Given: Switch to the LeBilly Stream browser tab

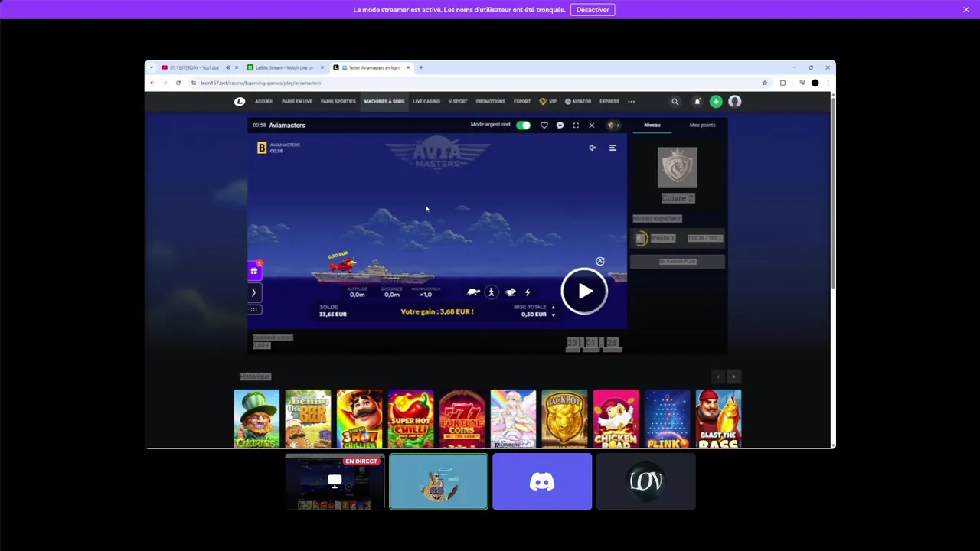Looking at the screenshot, I should tap(285, 67).
